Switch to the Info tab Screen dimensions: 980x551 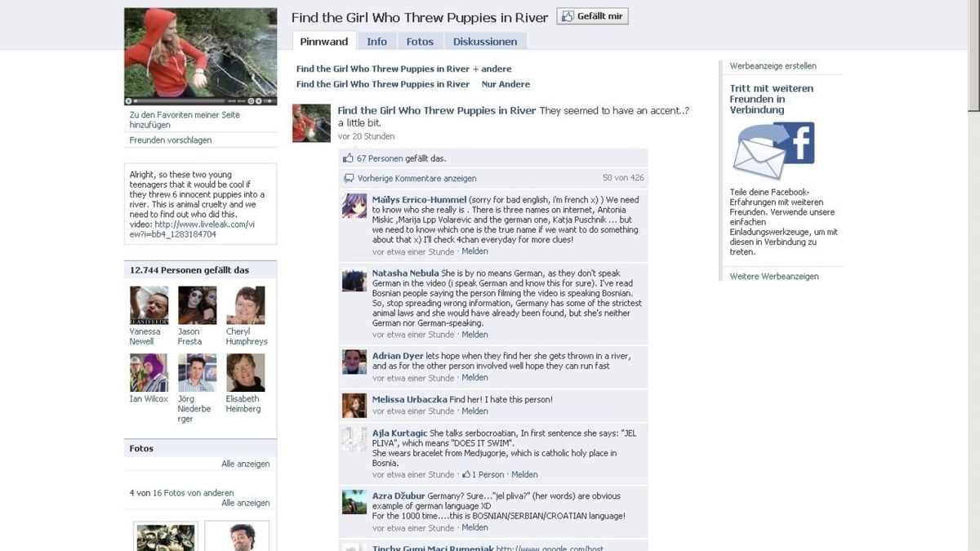tap(376, 42)
